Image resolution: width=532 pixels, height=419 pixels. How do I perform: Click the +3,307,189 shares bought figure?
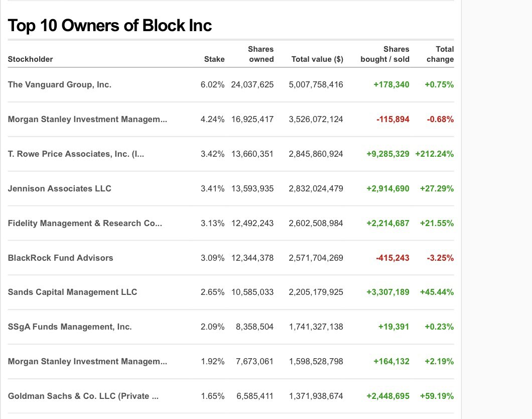(x=388, y=292)
